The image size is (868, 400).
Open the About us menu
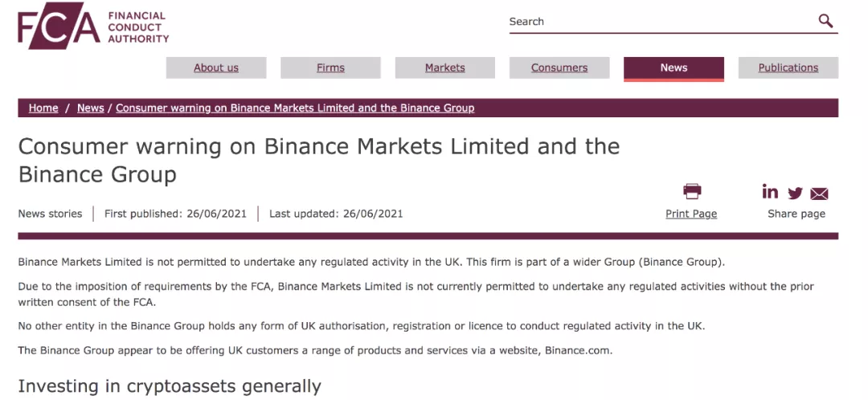(216, 67)
